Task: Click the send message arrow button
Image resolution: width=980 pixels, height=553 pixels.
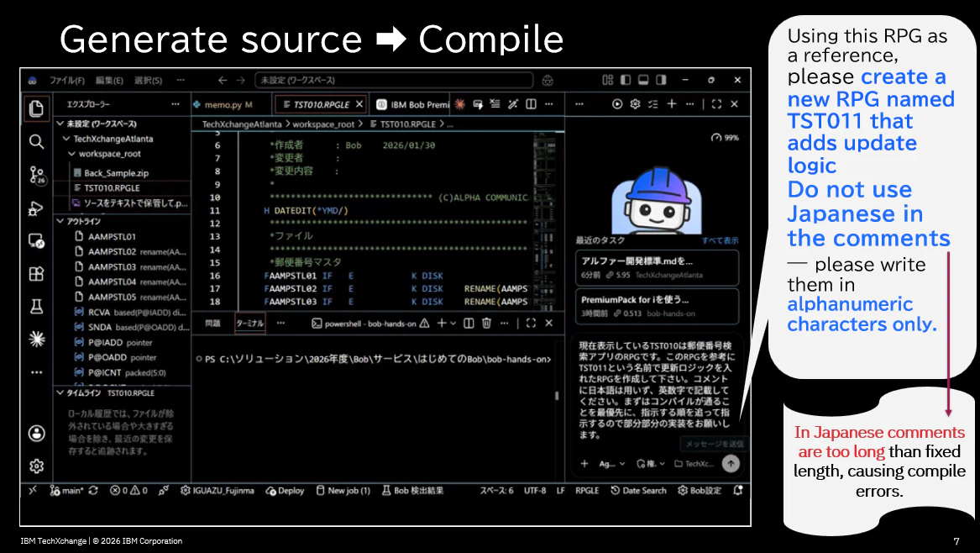Action: coord(730,464)
